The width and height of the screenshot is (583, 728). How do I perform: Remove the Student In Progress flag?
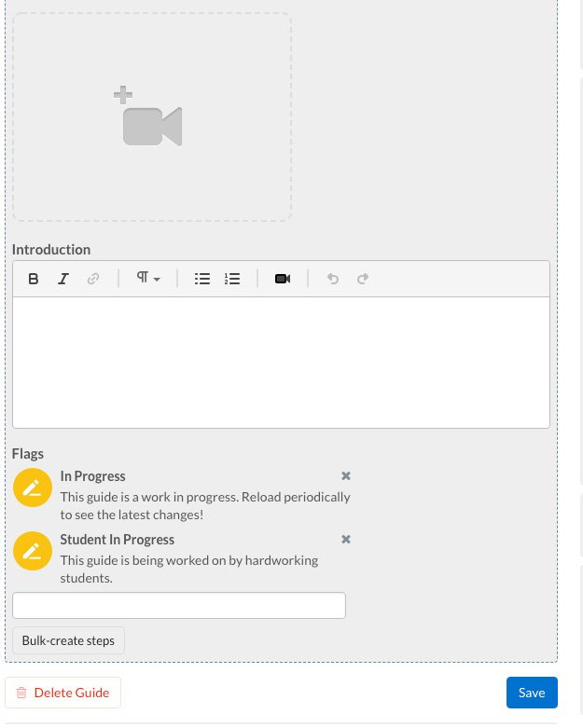346,540
